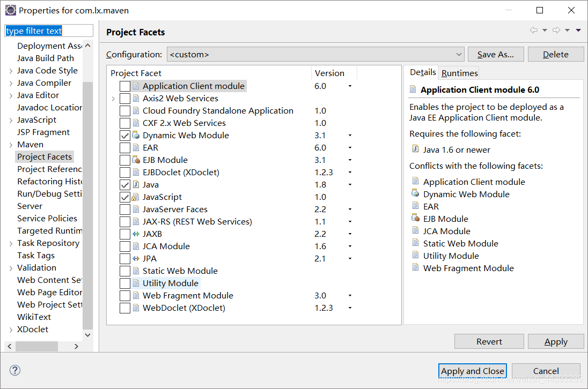Click the Application Client module document icon in list
Viewport: 588px width, 389px height.
(136, 86)
